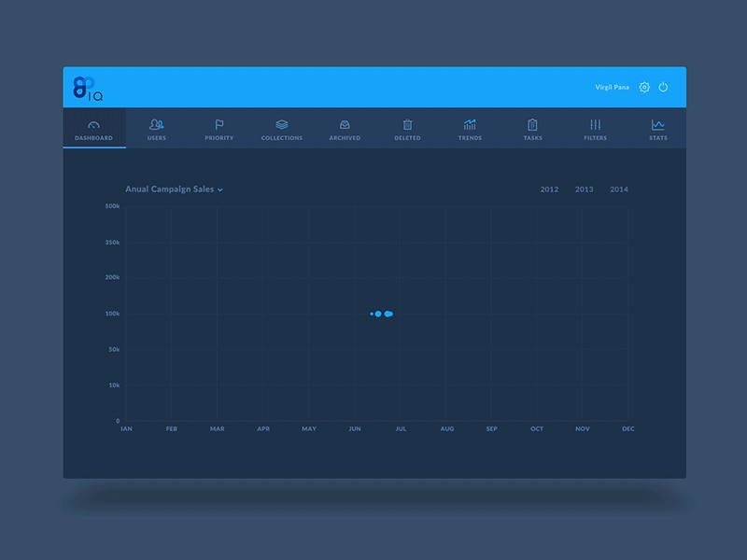Switch to the Trends tab label
747x560 pixels.
tap(470, 138)
